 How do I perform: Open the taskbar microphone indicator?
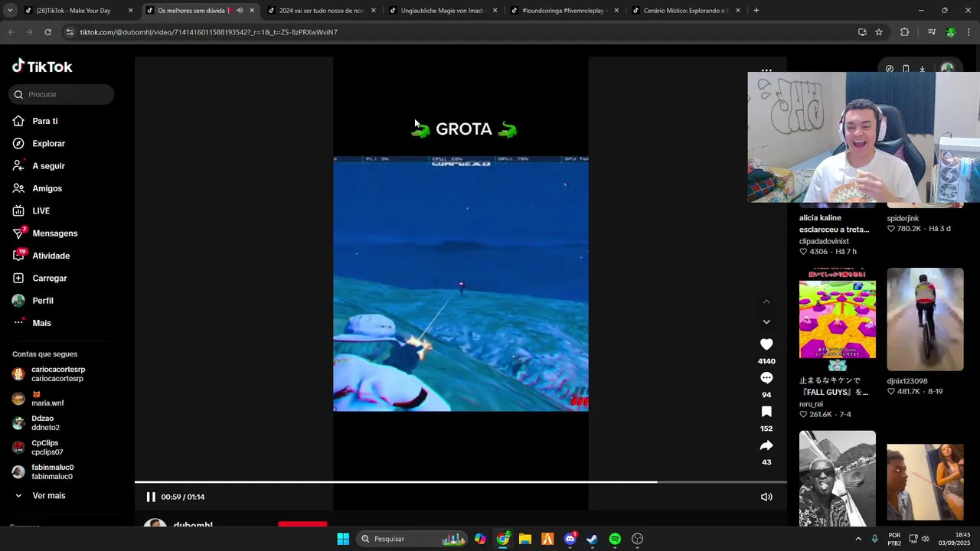(x=875, y=539)
